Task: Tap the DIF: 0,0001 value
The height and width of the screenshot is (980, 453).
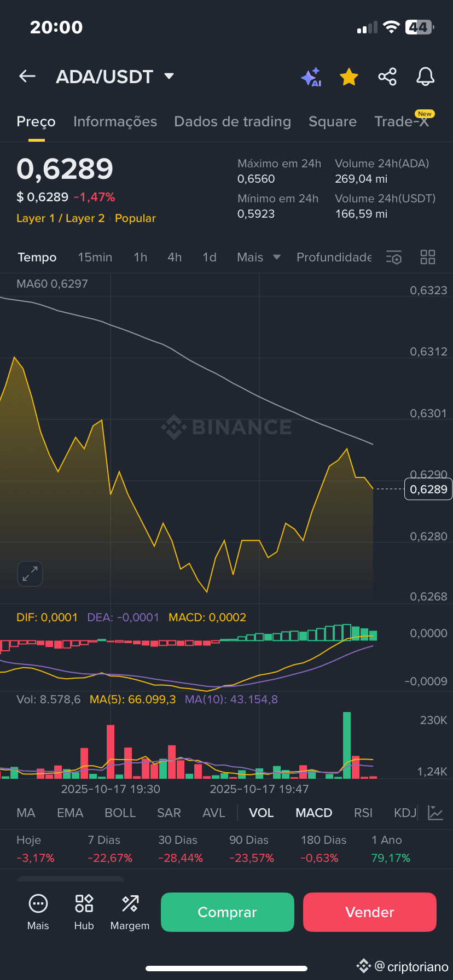Action: coord(47,617)
